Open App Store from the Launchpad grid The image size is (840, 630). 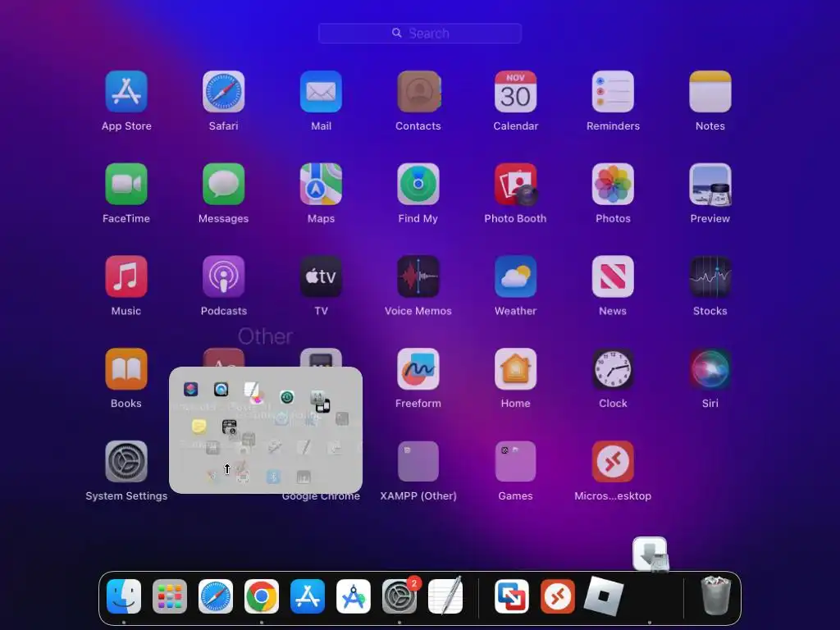(126, 92)
